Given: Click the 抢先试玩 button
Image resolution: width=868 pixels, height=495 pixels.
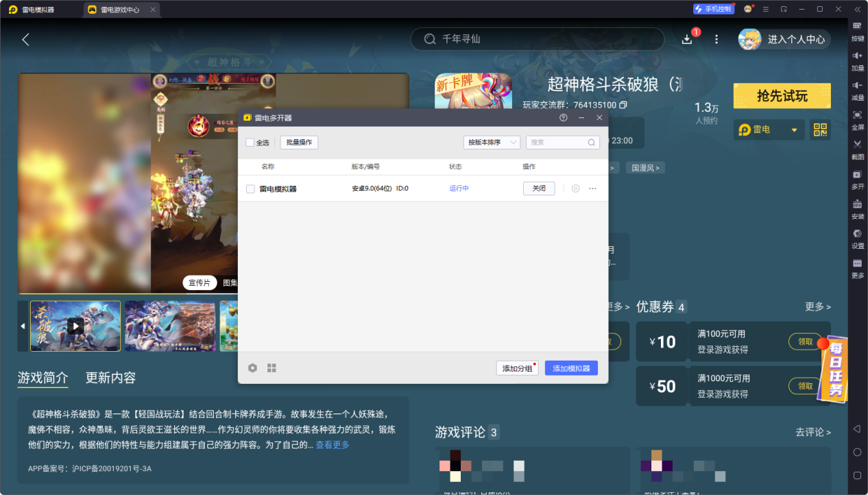Looking at the screenshot, I should tap(782, 96).
